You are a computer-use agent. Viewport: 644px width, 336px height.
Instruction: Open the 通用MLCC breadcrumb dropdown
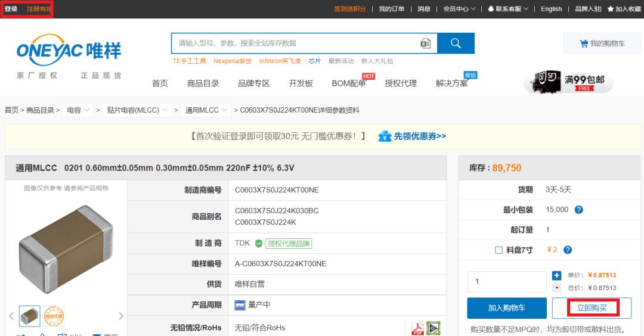click(206, 110)
